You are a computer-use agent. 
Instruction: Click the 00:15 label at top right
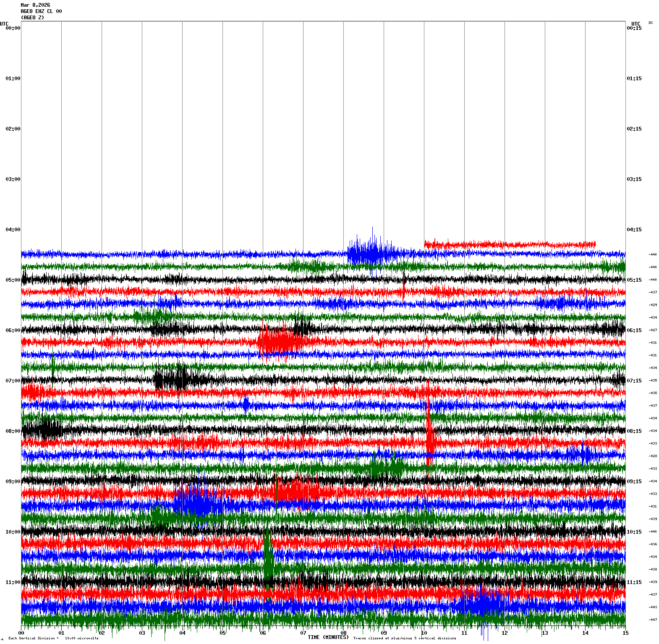[x=634, y=28]
